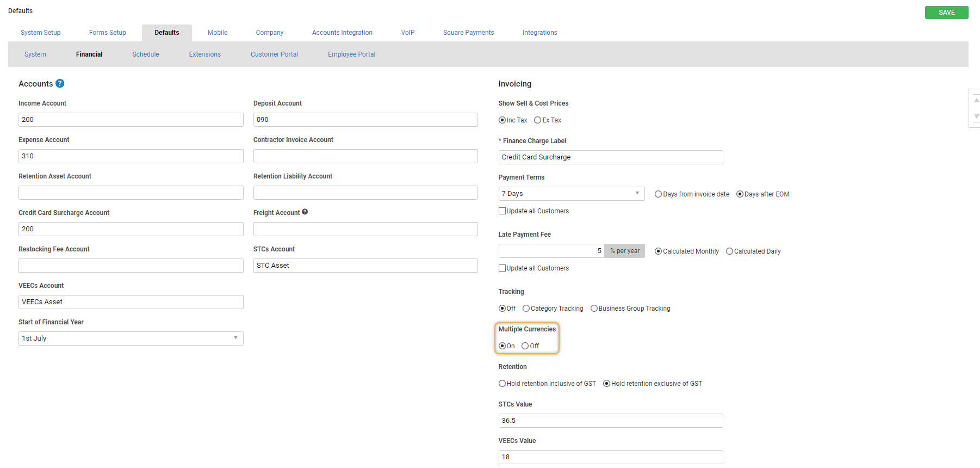
Task: Click the Expense Account field
Action: [131, 156]
